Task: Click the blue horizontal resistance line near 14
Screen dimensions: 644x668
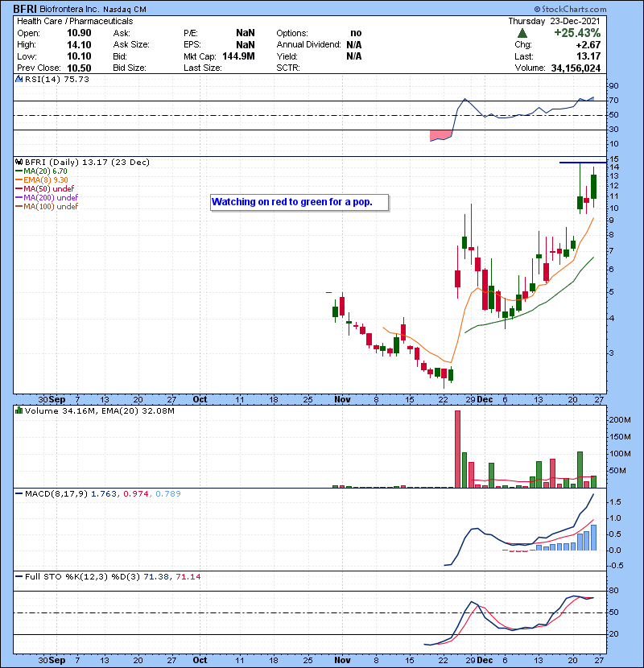Action: pyautogui.click(x=583, y=163)
